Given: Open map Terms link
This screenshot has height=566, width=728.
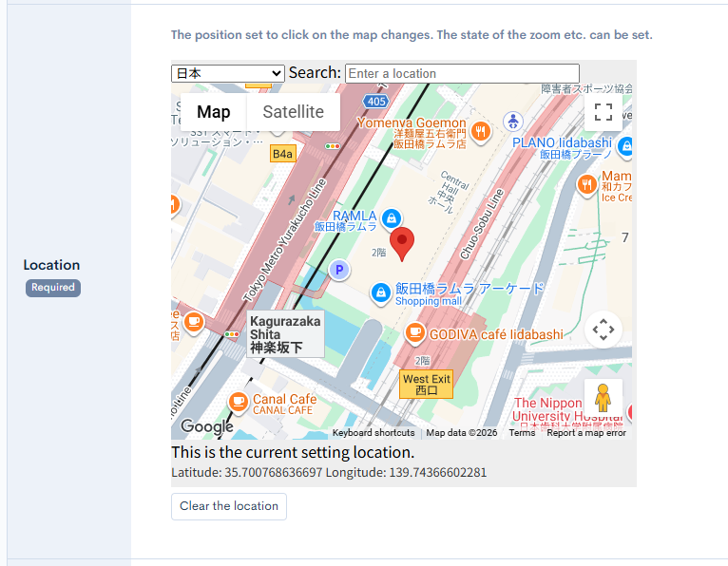Looking at the screenshot, I should click(x=522, y=432).
